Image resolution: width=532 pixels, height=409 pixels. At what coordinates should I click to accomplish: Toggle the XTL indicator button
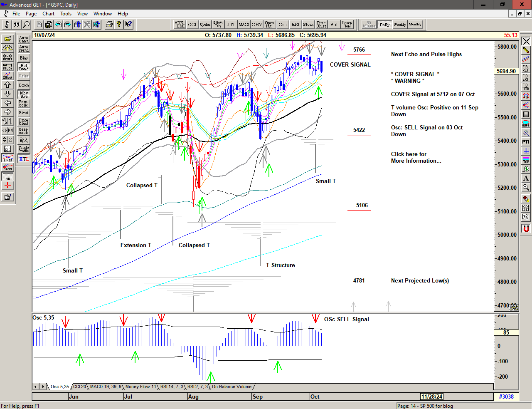(24, 159)
